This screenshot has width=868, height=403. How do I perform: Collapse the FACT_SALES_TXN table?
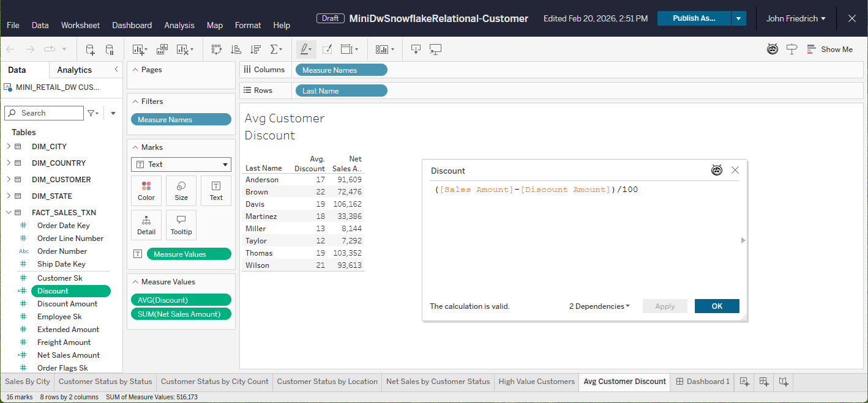click(x=9, y=213)
